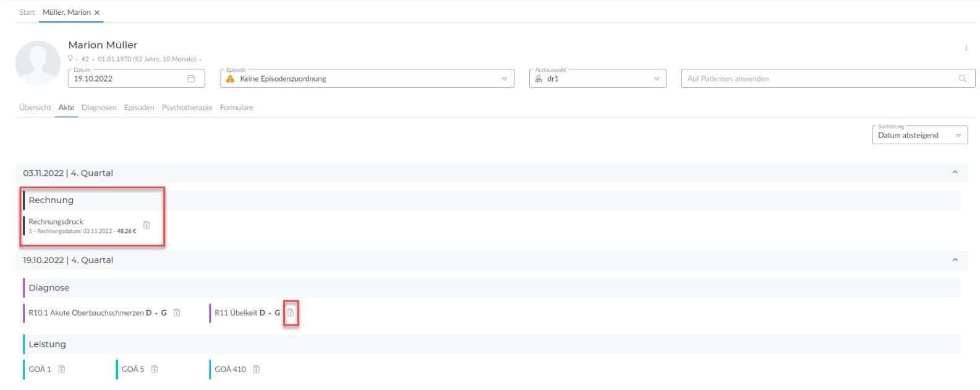980x390 pixels.
Task: Switch to the Psychotherapie tab
Action: click(x=187, y=108)
